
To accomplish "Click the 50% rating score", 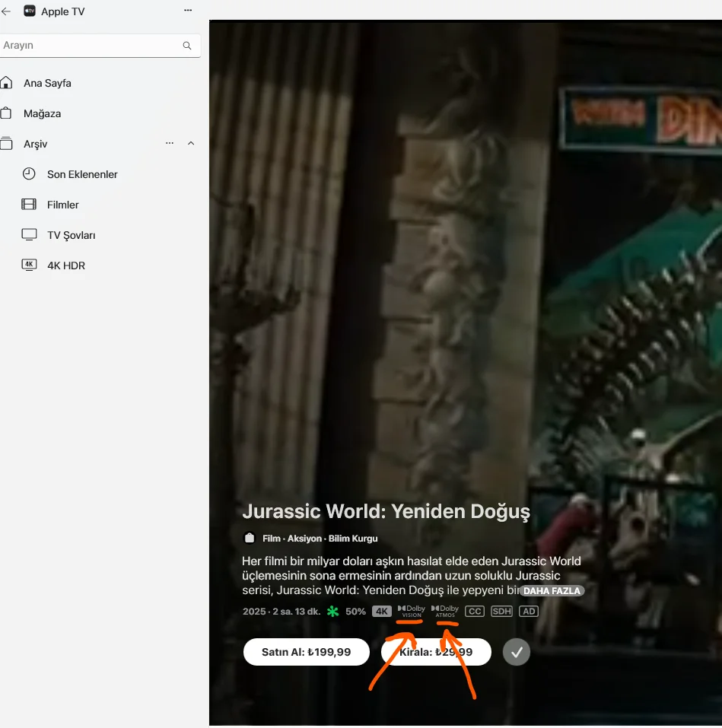I will (355, 612).
